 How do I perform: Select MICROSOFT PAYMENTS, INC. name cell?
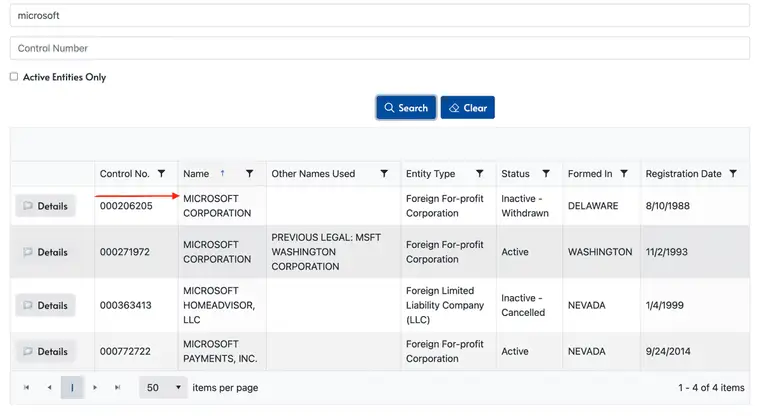coord(220,352)
